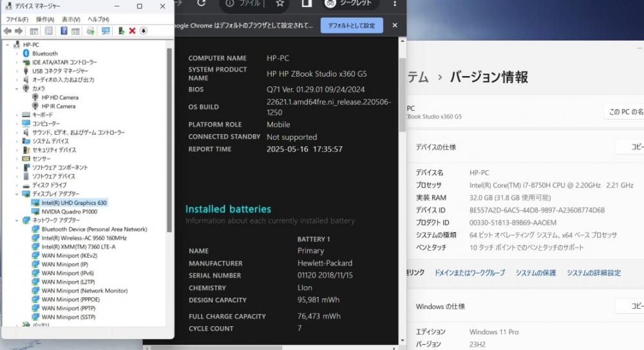Viewport: 644px width, 350px height.
Task: Click the 95,981 mWh design capacity value
Action: click(318, 300)
